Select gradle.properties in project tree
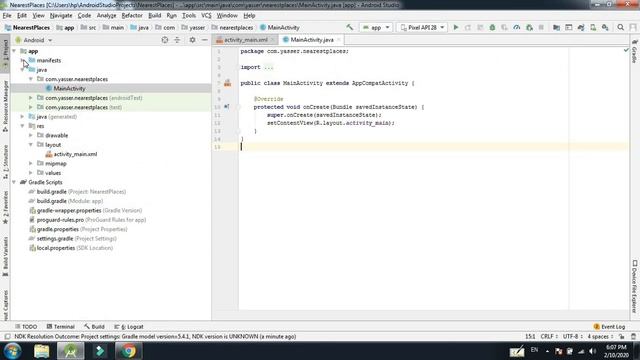This screenshot has width=640, height=360. (x=78, y=229)
